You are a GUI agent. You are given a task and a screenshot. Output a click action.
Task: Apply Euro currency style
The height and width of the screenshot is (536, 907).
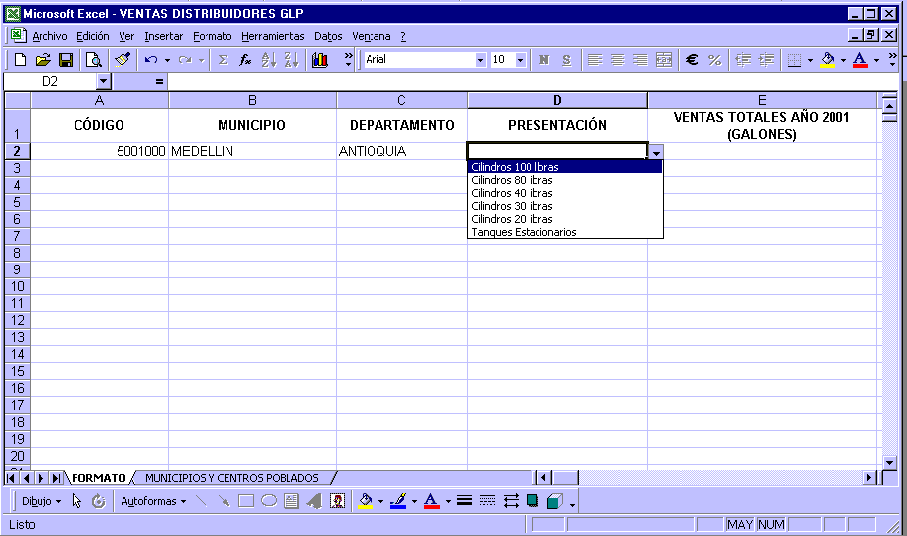[691, 60]
